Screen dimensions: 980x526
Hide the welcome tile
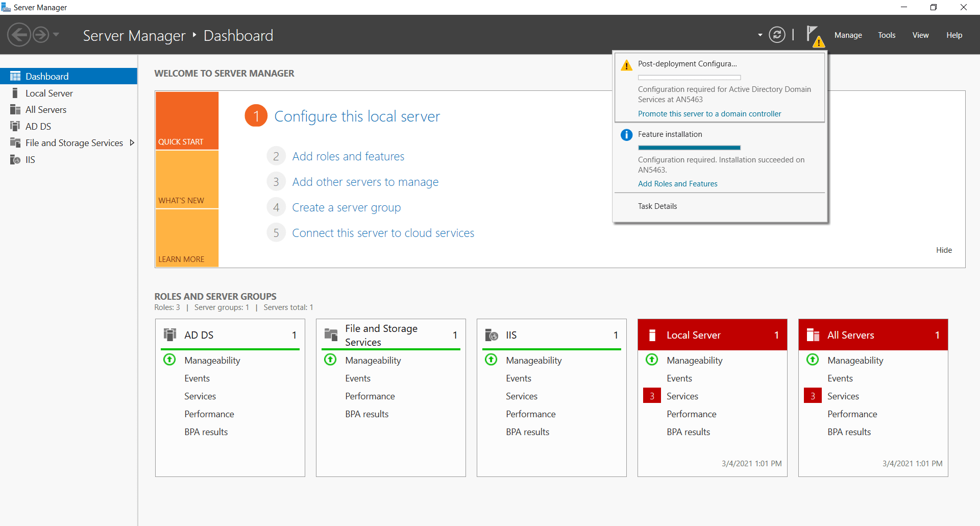coord(944,250)
